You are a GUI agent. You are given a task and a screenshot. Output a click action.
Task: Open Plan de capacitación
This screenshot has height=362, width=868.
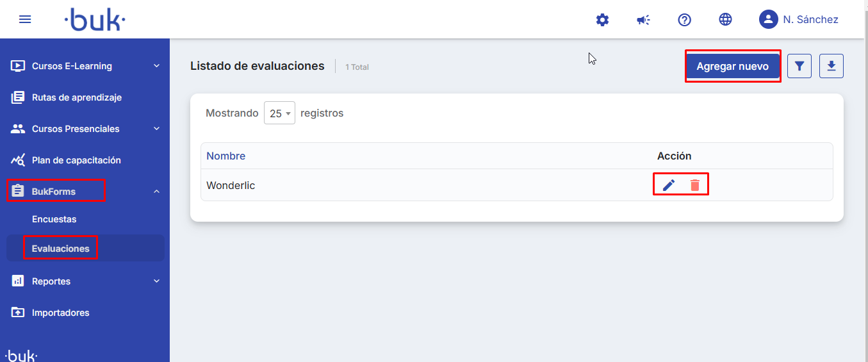click(x=76, y=160)
